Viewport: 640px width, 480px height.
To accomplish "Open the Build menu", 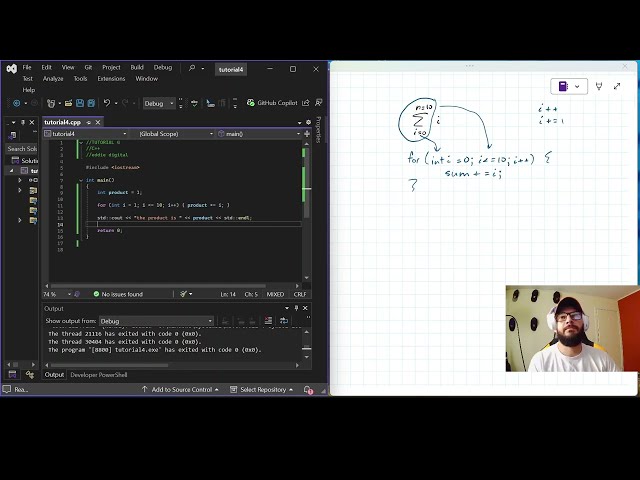I will tap(137, 67).
